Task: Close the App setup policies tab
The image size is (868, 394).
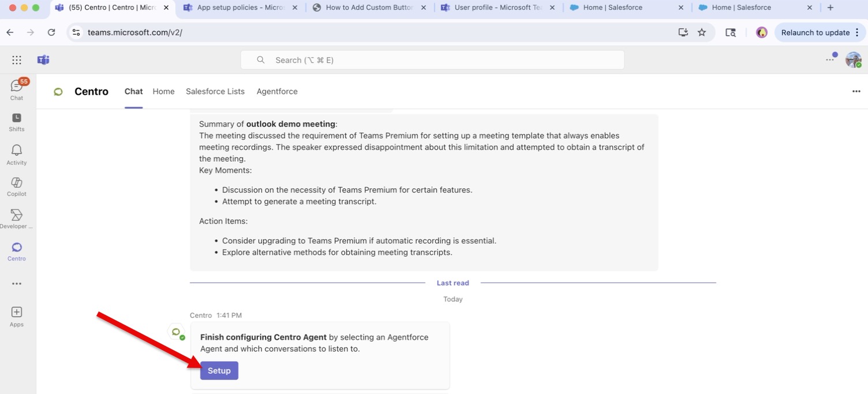Action: [295, 8]
